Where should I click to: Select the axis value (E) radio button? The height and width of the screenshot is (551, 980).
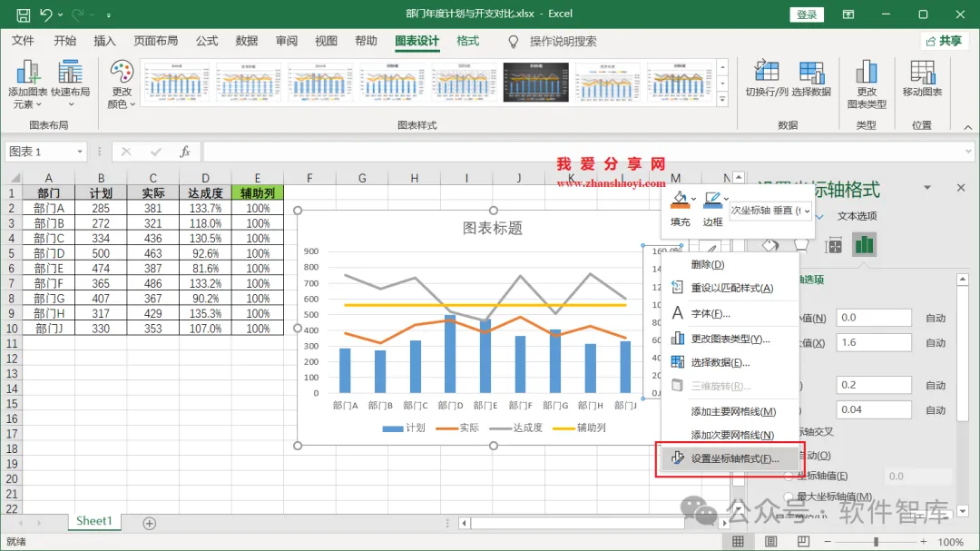coord(789,476)
